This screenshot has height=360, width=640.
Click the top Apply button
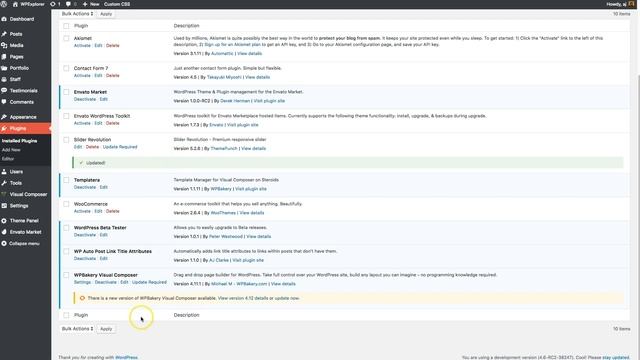106,14
